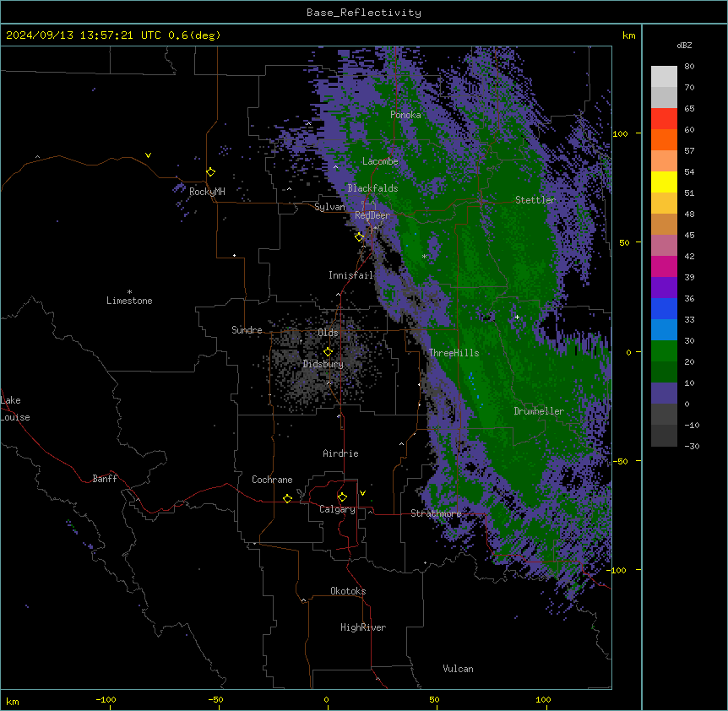Viewport: 728px width, 711px height.
Task: Click the asterisk marker east of Innisfail in green echo
Action: pos(424,257)
